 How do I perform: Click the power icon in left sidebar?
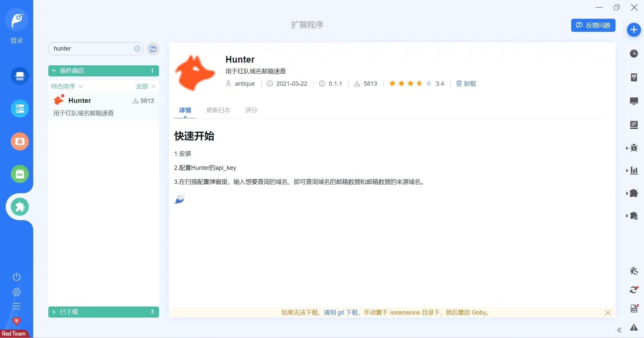tap(16, 277)
